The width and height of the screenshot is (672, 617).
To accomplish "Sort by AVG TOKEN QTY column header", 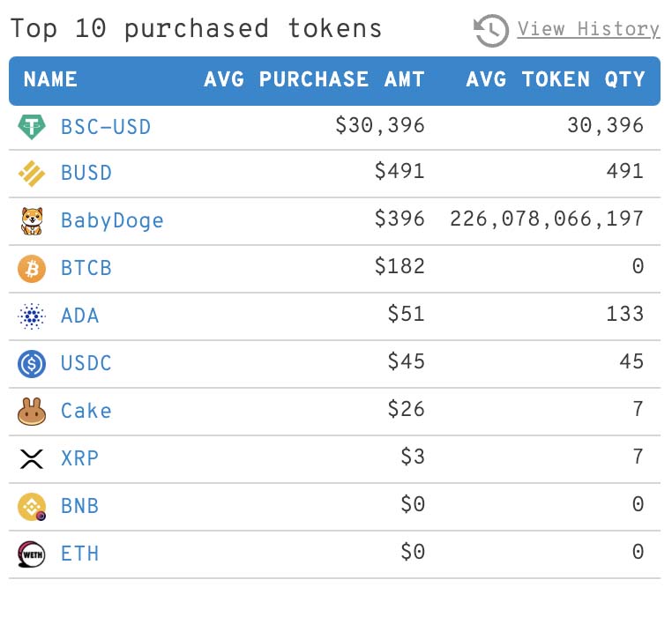I will [x=556, y=79].
